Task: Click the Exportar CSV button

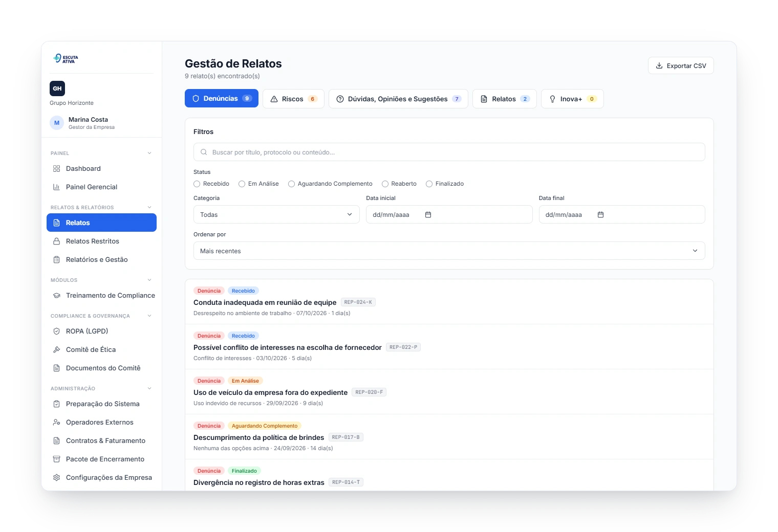Action: pyautogui.click(x=681, y=65)
